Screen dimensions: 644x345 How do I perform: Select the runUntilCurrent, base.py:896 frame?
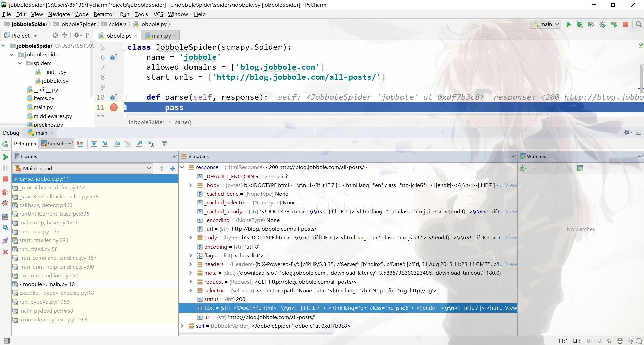coord(54,214)
